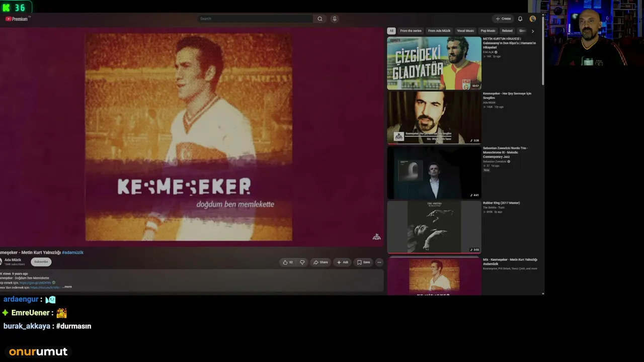Dislike the video with thumbs down
644x362 pixels.
coord(302,262)
